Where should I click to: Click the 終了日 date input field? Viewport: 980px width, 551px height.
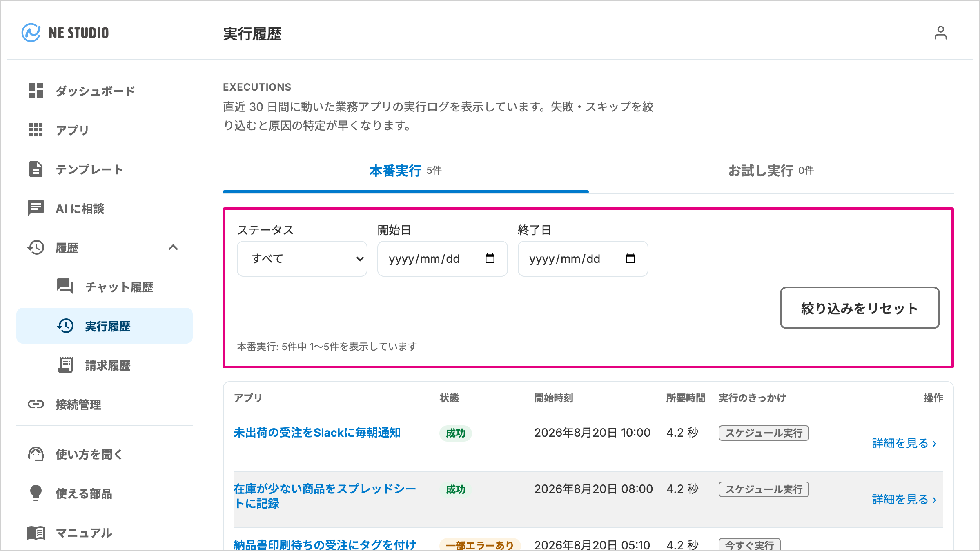pos(583,259)
